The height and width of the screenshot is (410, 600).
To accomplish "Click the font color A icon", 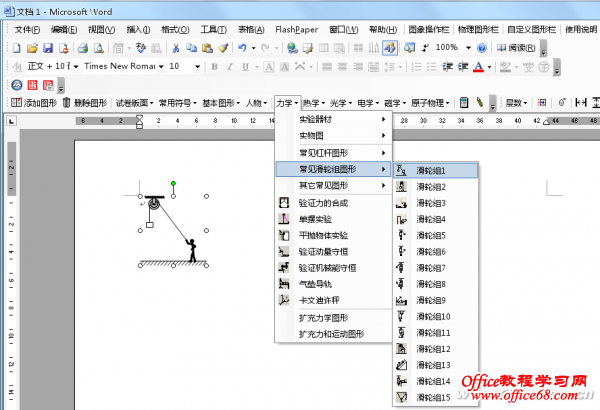I will (478, 67).
